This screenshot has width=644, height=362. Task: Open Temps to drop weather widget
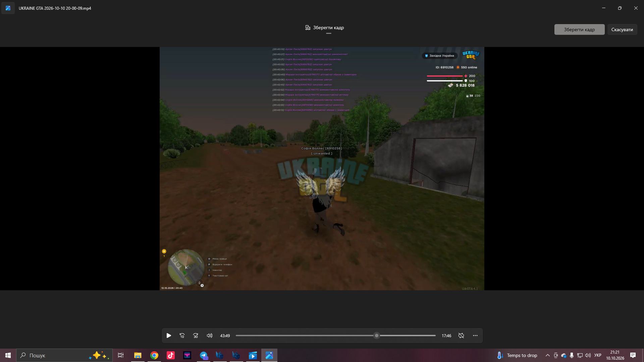(x=517, y=355)
